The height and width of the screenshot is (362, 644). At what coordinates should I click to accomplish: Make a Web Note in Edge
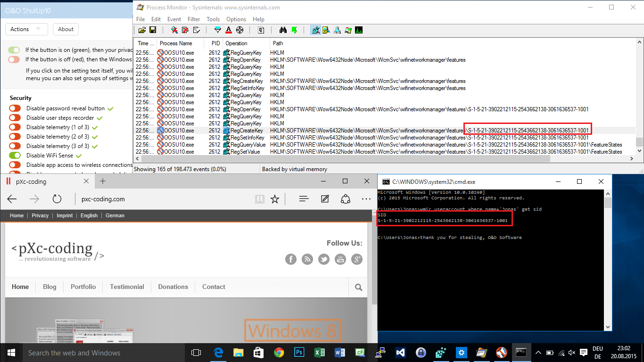point(325,199)
